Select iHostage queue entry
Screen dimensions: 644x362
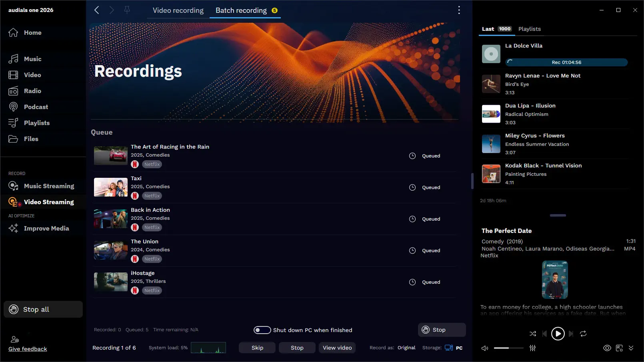274,282
